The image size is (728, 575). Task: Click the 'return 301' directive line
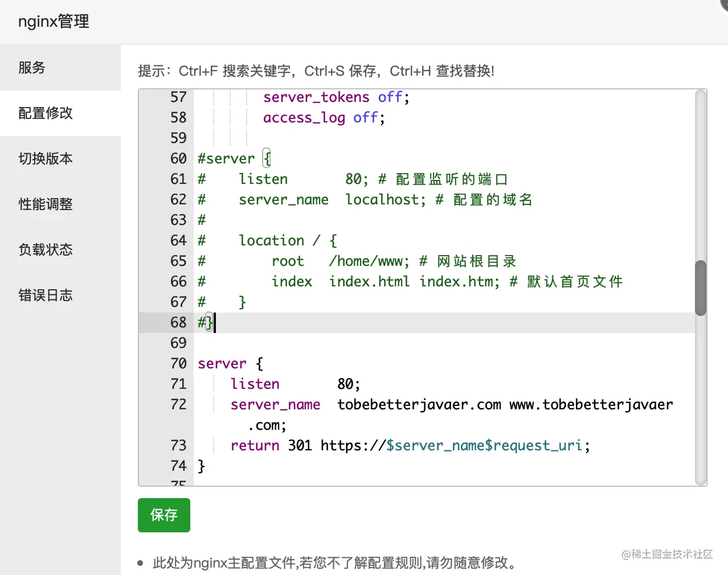[410, 446]
